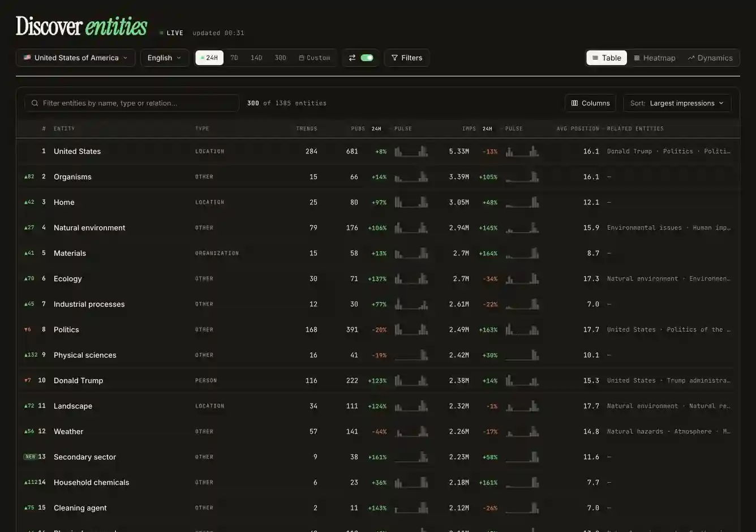The width and height of the screenshot is (756, 532).
Task: Switch to Table view
Action: [607, 58]
